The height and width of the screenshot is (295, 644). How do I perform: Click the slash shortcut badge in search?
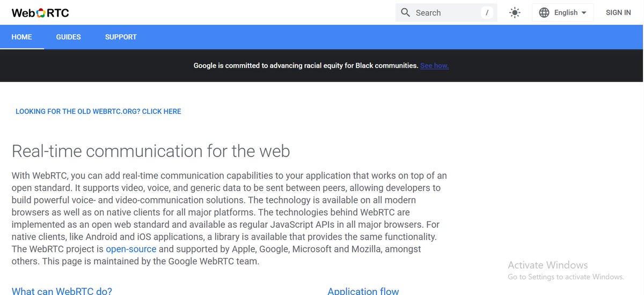tap(487, 12)
